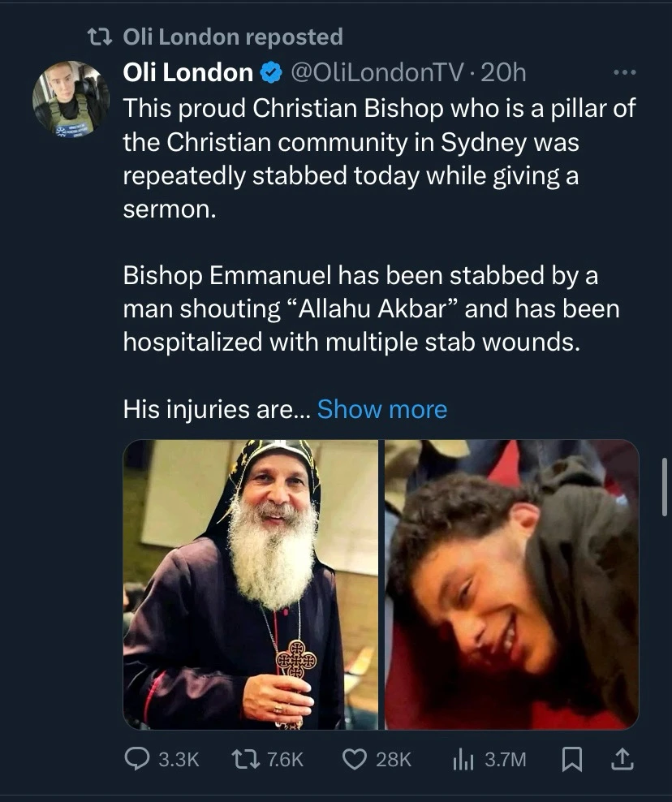Share the post via upload arrow icon
The height and width of the screenshot is (802, 672).
tap(622, 759)
